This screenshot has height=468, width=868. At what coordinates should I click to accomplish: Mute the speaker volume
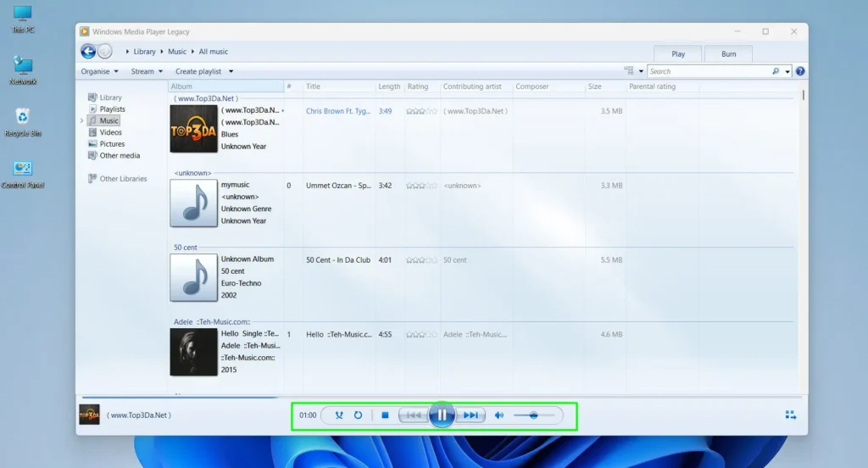(499, 415)
